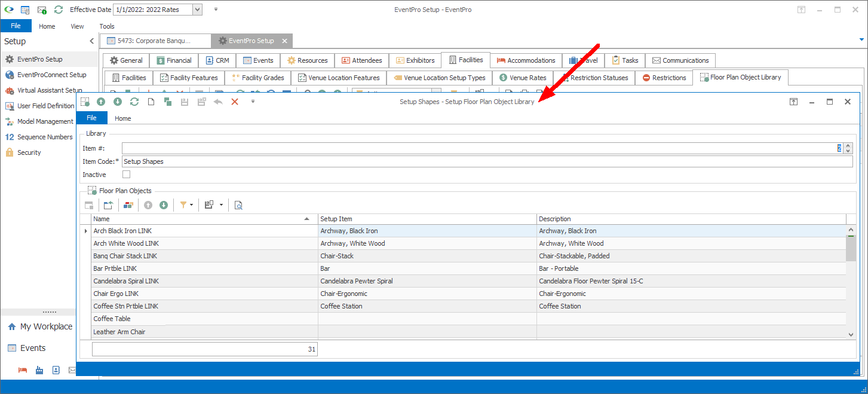Click the import objects folder icon in the Floor Plan Objects toolbar
Screen dimensions: 868x394
(x=108, y=205)
